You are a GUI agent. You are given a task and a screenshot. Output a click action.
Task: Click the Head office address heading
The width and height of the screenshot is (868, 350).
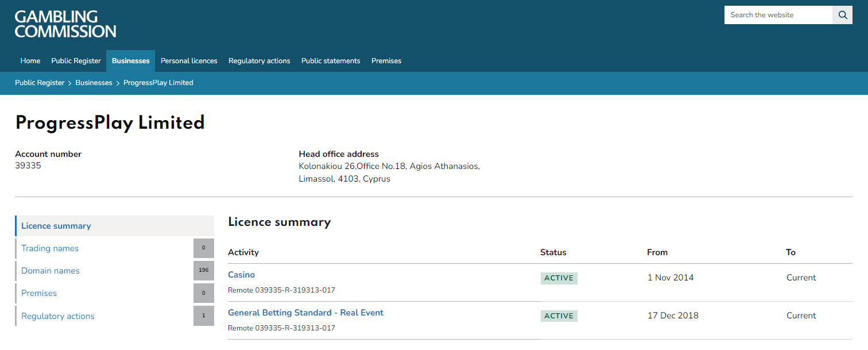tap(339, 154)
